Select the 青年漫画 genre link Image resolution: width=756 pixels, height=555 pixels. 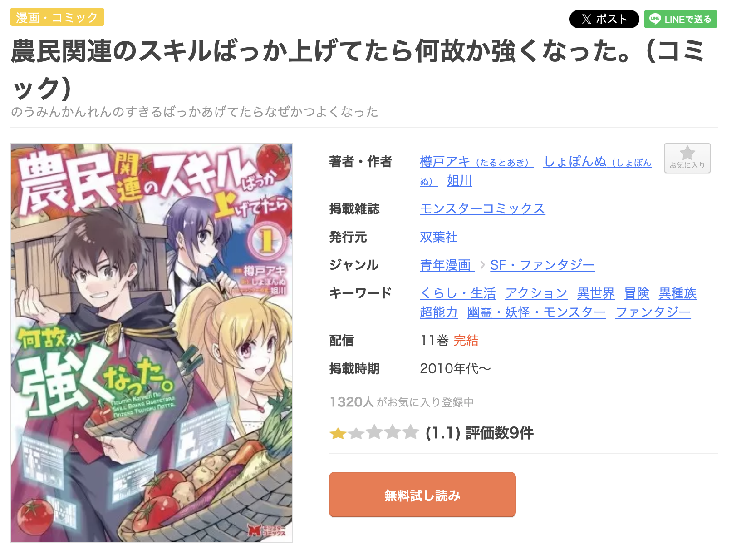[447, 265]
